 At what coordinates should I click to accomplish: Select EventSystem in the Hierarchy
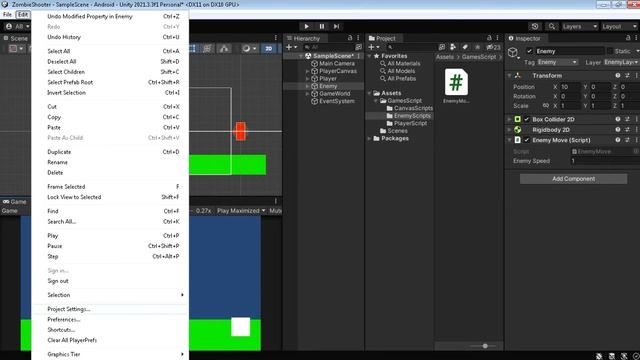tap(337, 101)
